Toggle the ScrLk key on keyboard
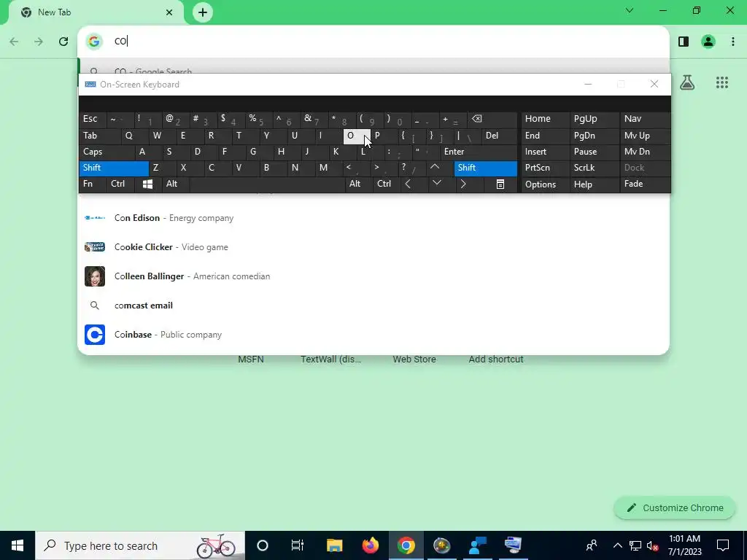This screenshot has width=747, height=560. (x=594, y=168)
